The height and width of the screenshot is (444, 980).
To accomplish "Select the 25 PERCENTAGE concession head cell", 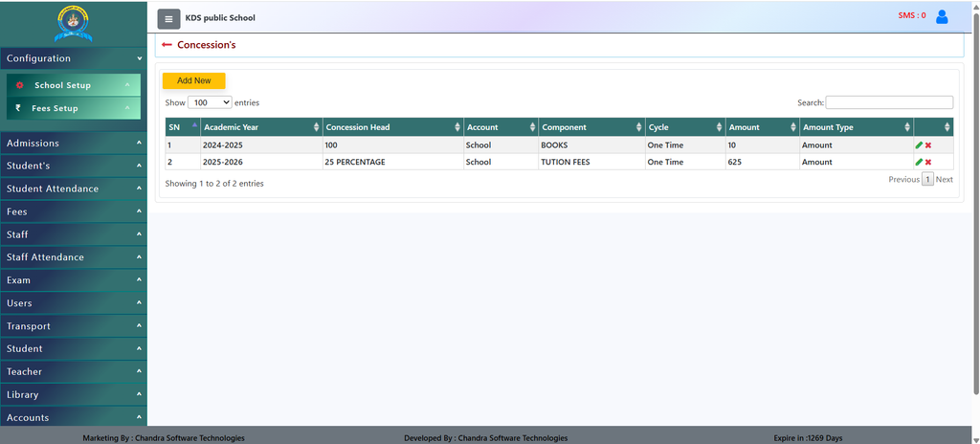I will pyautogui.click(x=392, y=162).
